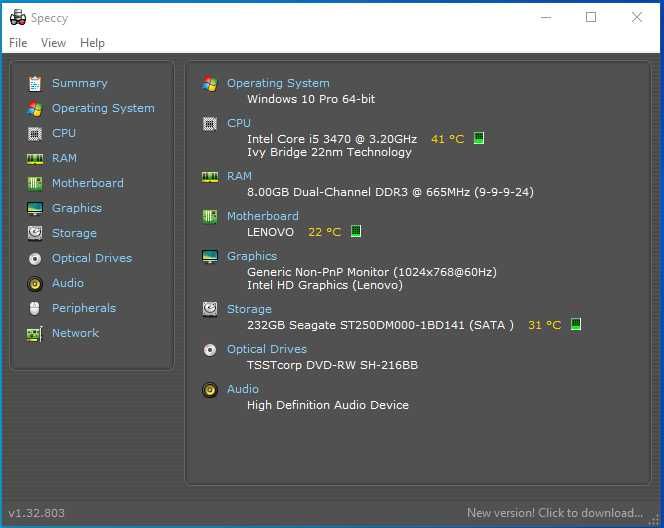Click the Network card icon in sidebar
This screenshot has height=528, width=664.
pos(35,334)
